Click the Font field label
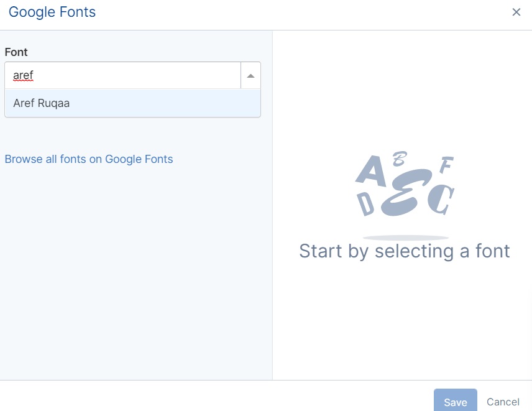The height and width of the screenshot is (411, 532). [x=16, y=52]
